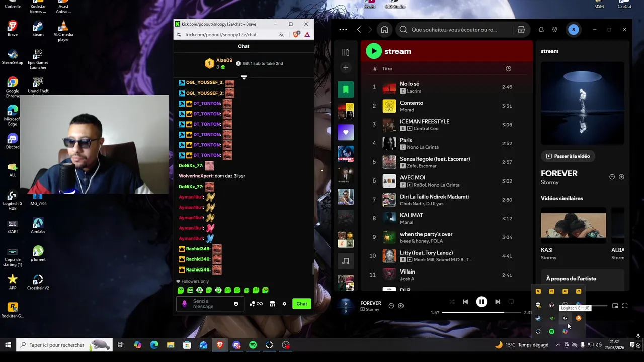Open the music note playlist in sidebar

[x=346, y=261]
